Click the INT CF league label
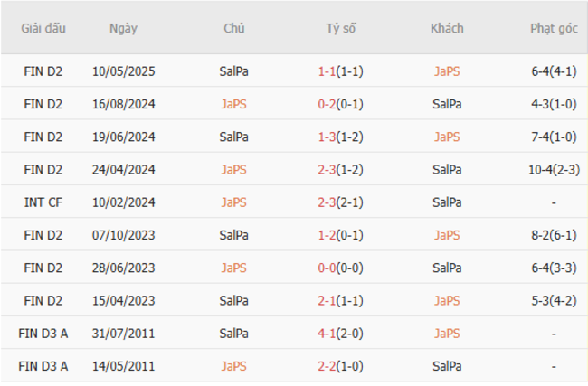 click(43, 202)
